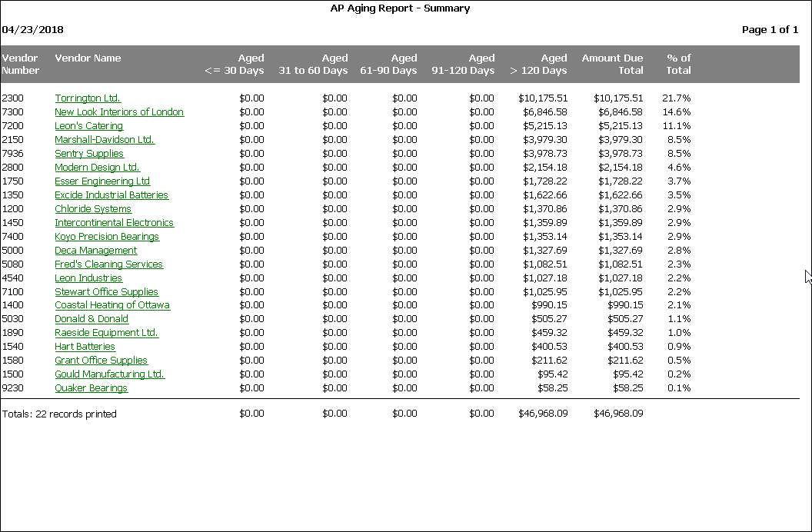This screenshot has height=532, width=812.
Task: Click the Leon's Catering vendor link
Action: [x=88, y=126]
